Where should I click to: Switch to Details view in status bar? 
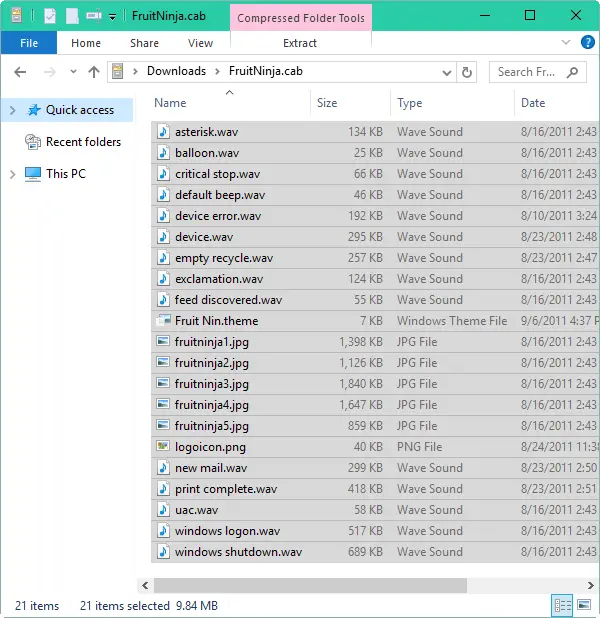tap(563, 605)
